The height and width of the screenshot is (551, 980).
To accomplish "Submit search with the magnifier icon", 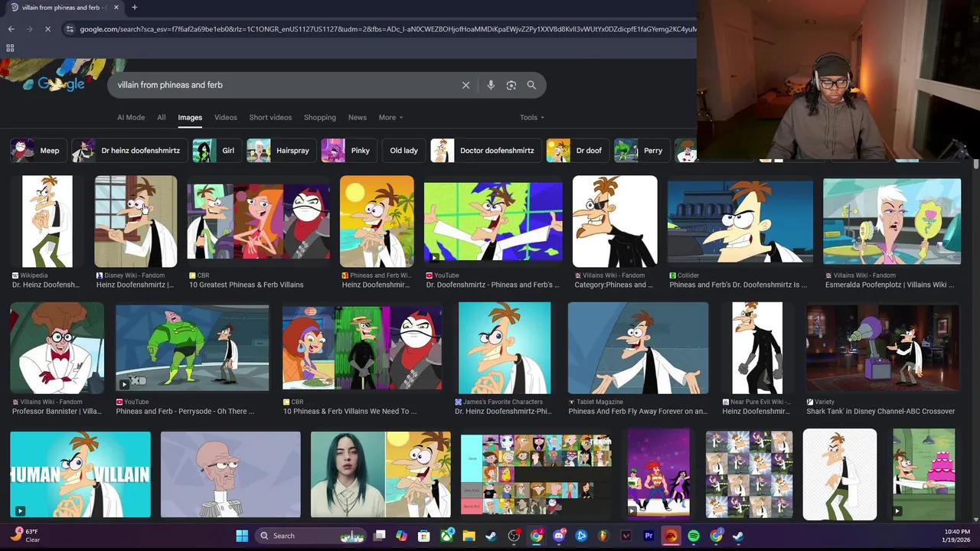I will 531,85.
